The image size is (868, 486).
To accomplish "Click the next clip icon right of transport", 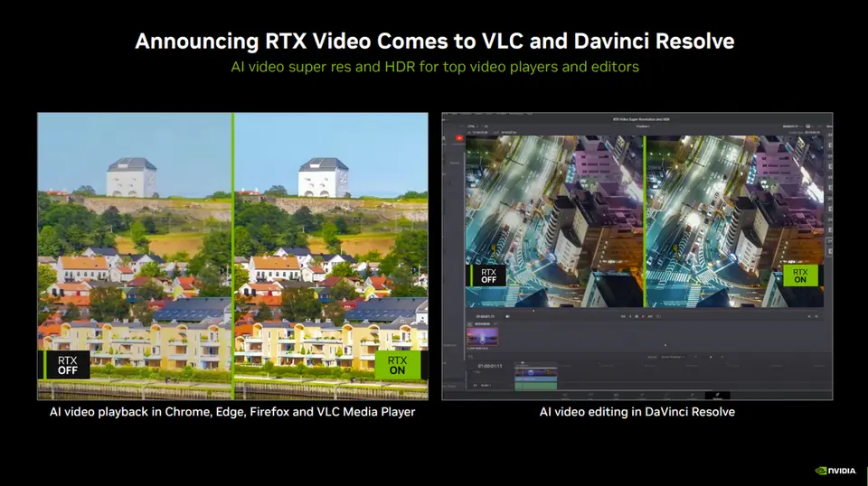I will tap(816, 316).
